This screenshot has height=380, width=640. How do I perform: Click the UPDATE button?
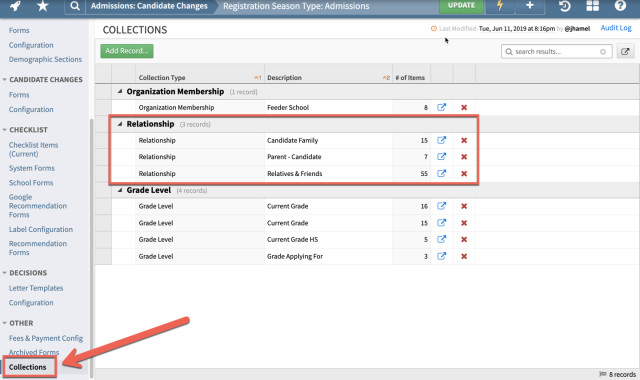[x=461, y=6]
